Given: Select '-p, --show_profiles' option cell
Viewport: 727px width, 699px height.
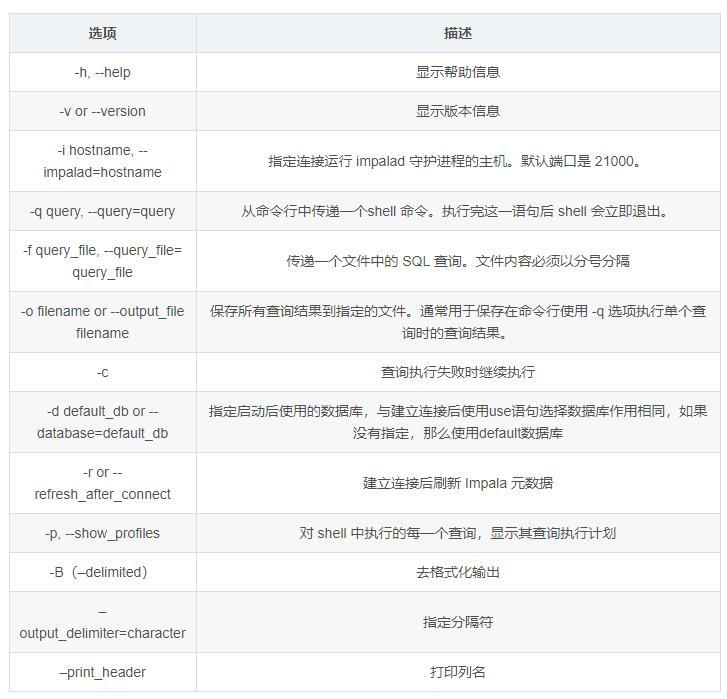Looking at the screenshot, I should tap(102, 533).
